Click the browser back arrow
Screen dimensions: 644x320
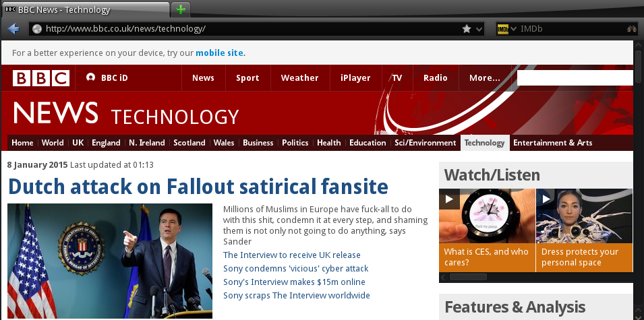tap(13, 29)
